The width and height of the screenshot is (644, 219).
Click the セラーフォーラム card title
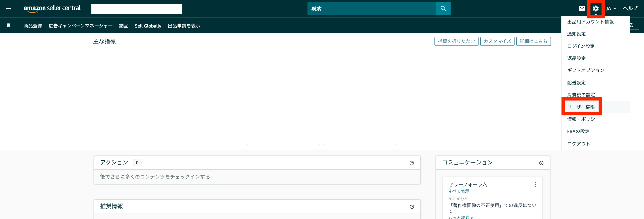point(468,185)
